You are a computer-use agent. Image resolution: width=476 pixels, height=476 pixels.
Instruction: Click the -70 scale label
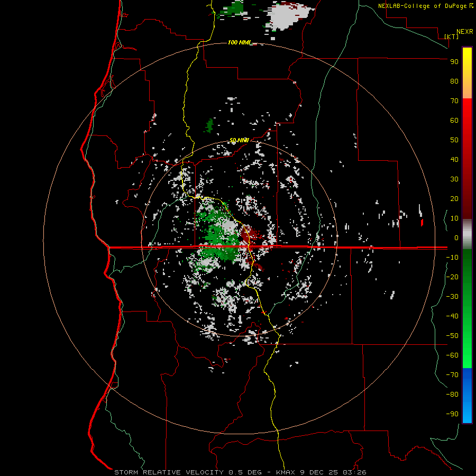(x=452, y=375)
